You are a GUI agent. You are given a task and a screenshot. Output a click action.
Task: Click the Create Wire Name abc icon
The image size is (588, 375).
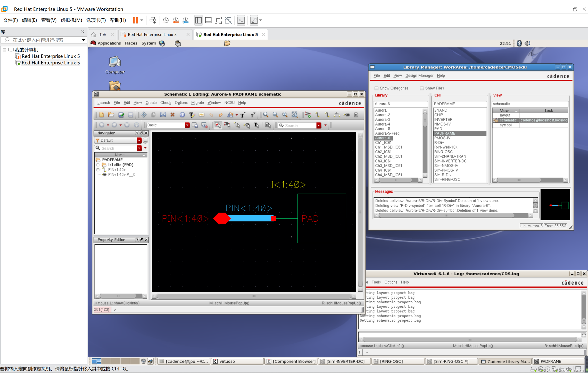pos(337,115)
